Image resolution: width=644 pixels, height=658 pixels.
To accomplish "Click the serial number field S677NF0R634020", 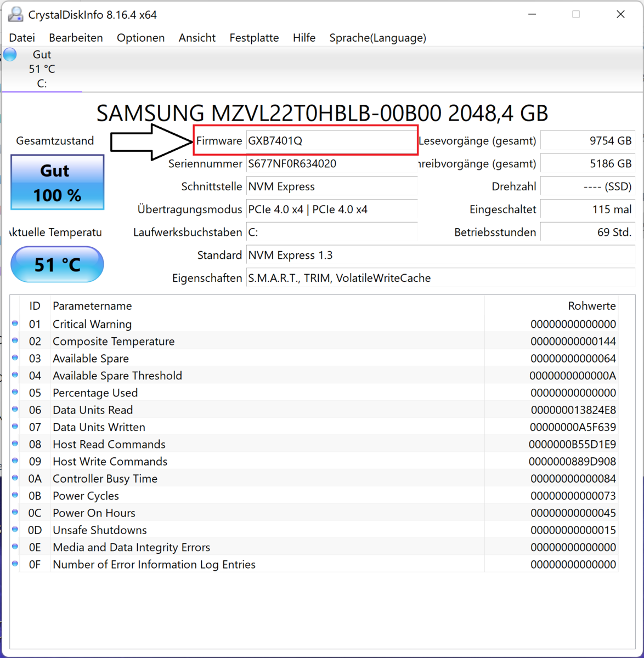I will coord(331,164).
